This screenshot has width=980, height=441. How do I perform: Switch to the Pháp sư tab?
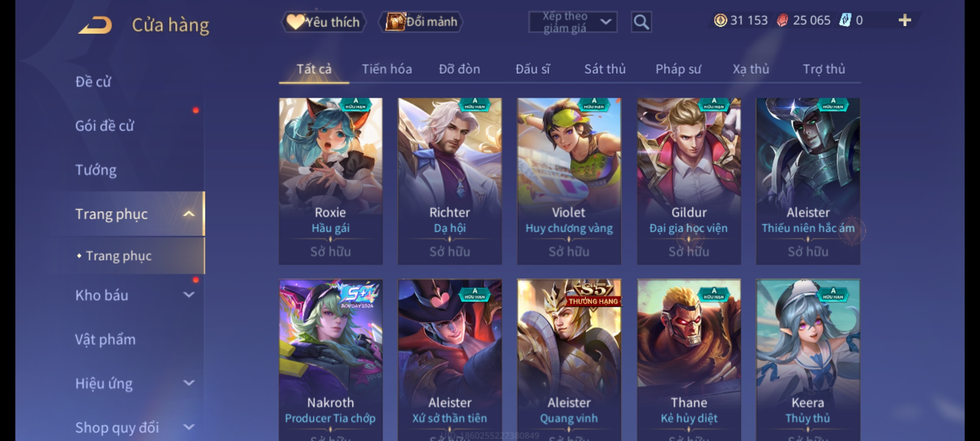pyautogui.click(x=678, y=69)
